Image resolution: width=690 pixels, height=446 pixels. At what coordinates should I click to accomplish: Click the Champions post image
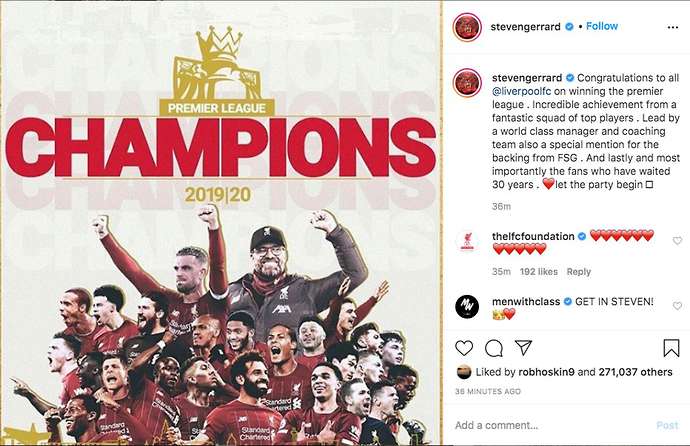point(221,223)
